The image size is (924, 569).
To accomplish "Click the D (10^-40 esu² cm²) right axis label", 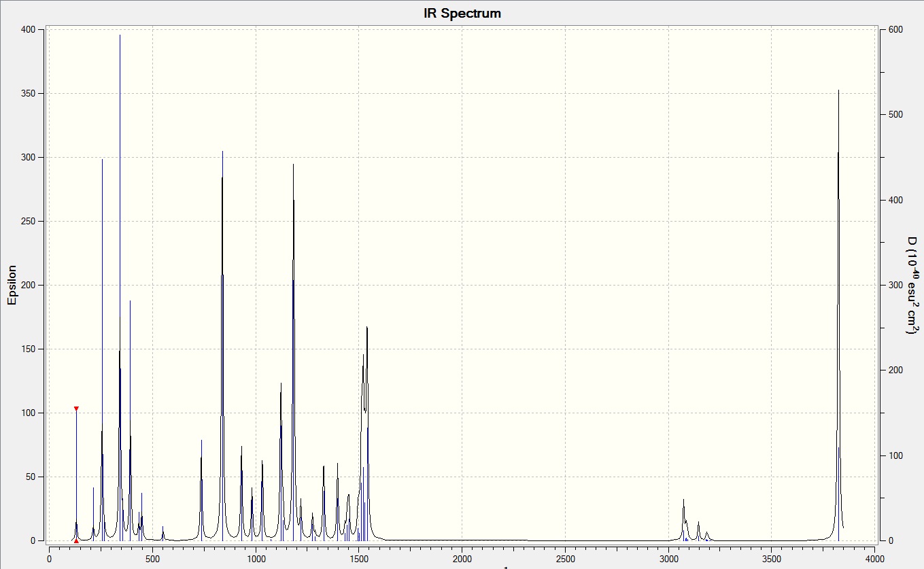I will [912, 285].
